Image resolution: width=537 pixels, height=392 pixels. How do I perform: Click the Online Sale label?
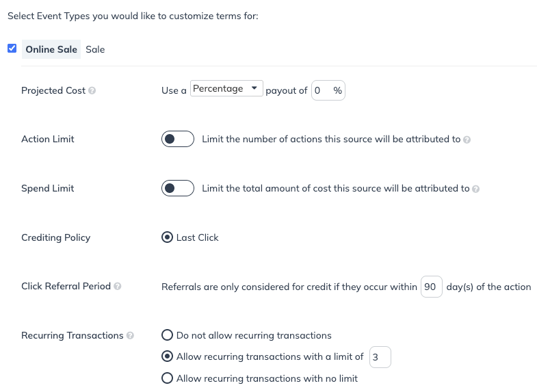coord(51,49)
